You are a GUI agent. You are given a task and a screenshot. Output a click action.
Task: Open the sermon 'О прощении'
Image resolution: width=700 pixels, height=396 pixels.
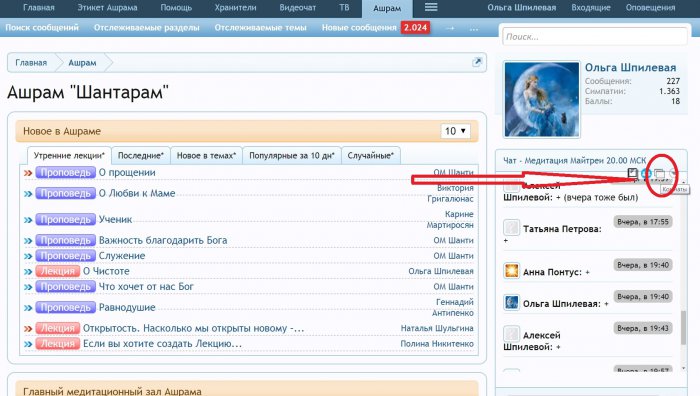pyautogui.click(x=127, y=172)
